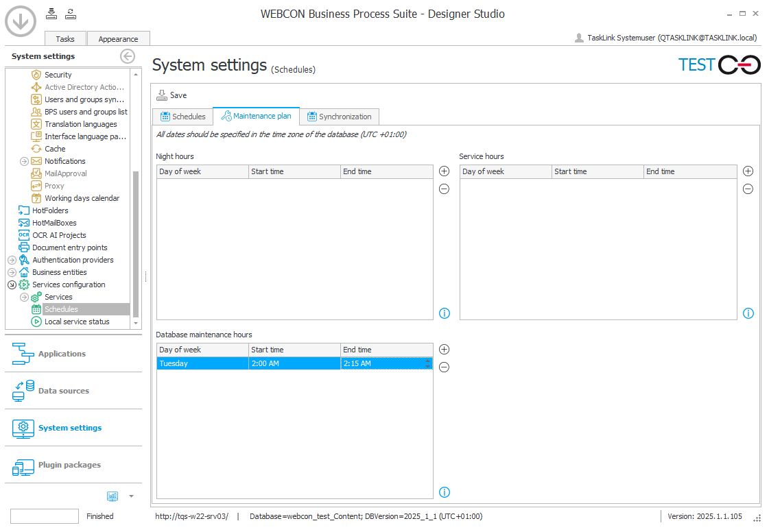Screen dimensions: 769x532
Task: Open the round application menu button
Action: 21,21
